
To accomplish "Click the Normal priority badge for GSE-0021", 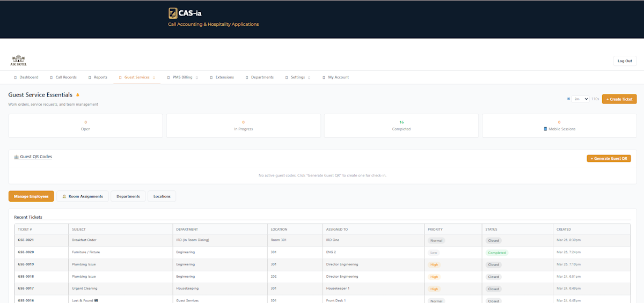I will click(436, 240).
